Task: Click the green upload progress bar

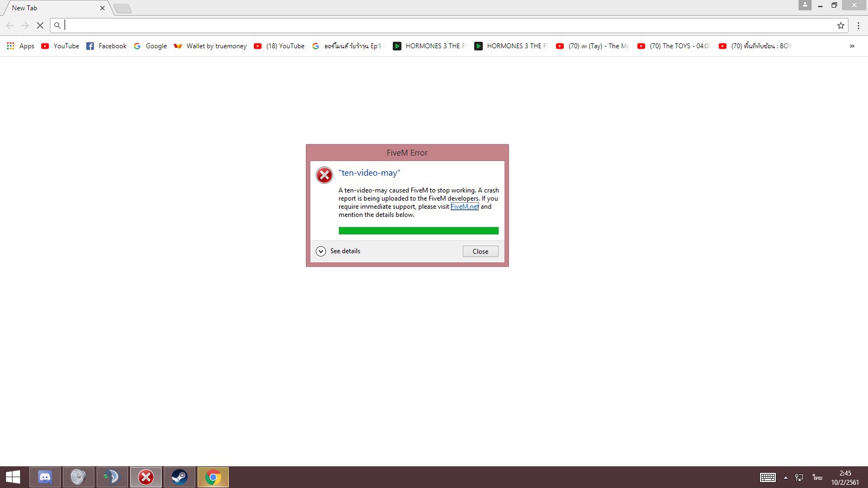Action: coord(418,230)
